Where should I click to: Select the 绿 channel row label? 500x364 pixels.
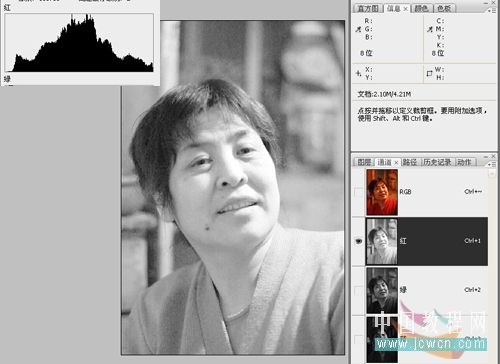click(x=403, y=290)
